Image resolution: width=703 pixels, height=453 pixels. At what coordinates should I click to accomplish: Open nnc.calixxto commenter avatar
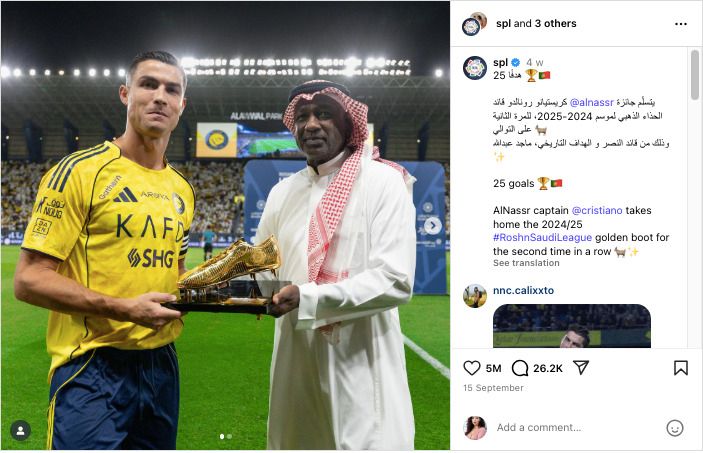(x=475, y=296)
